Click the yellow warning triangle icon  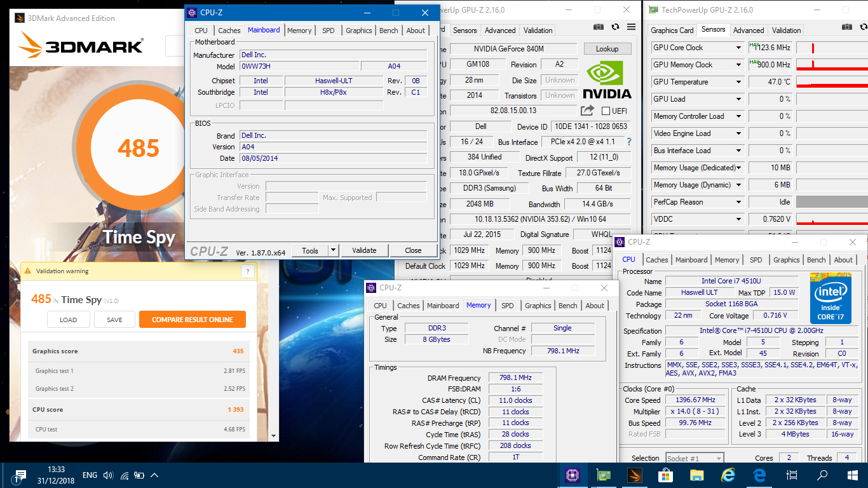click(x=27, y=271)
